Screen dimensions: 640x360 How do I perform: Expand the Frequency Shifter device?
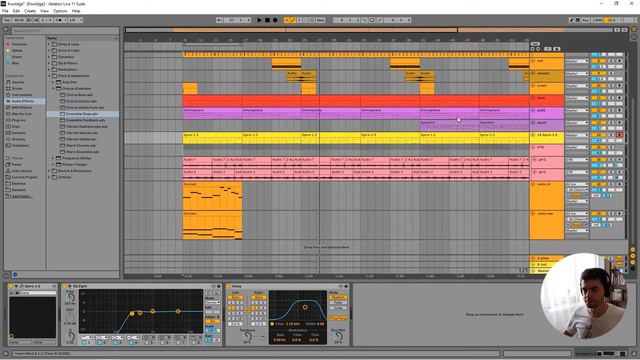point(53,158)
